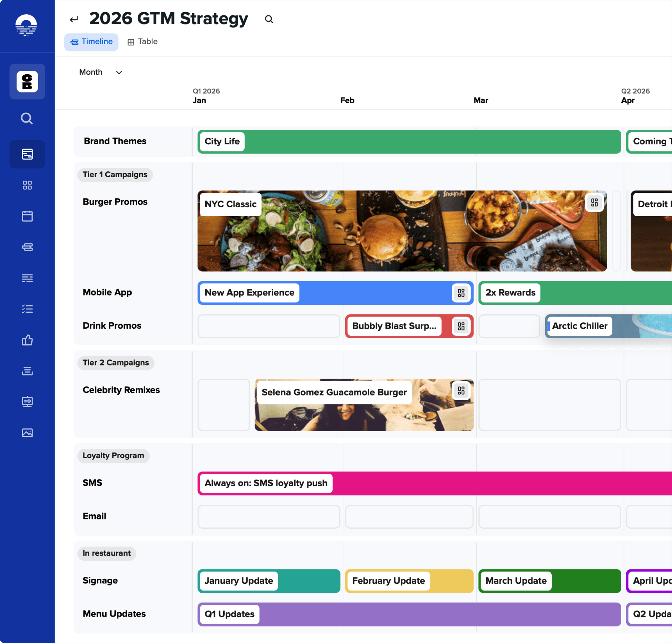
Task: Switch to the Table view tab
Action: click(142, 42)
